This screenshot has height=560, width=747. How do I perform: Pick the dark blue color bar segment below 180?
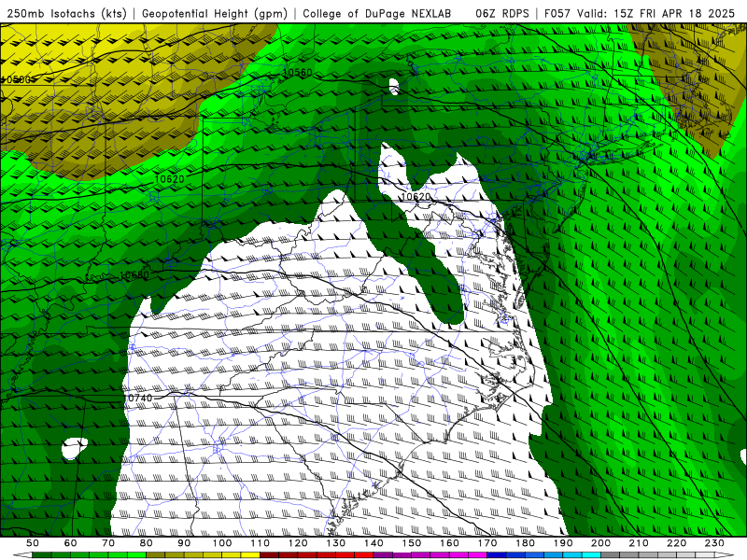[516, 555]
